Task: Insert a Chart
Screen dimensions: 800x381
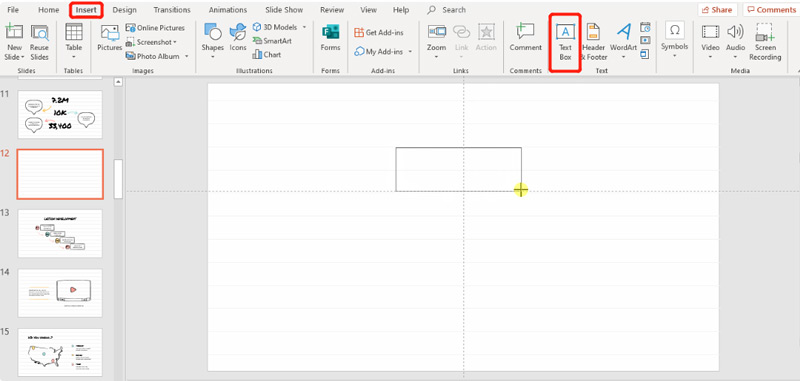Action: (x=266, y=55)
